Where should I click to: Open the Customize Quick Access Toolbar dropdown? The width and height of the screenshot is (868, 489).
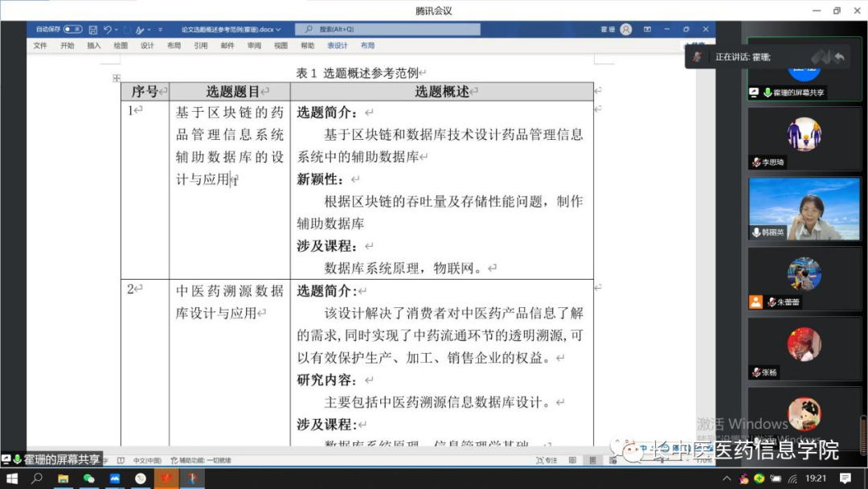click(x=160, y=29)
